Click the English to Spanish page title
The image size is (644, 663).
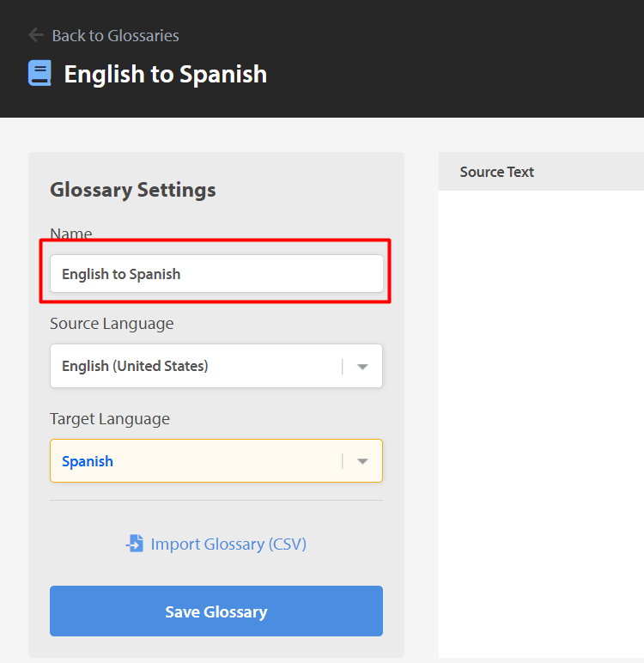166,75
